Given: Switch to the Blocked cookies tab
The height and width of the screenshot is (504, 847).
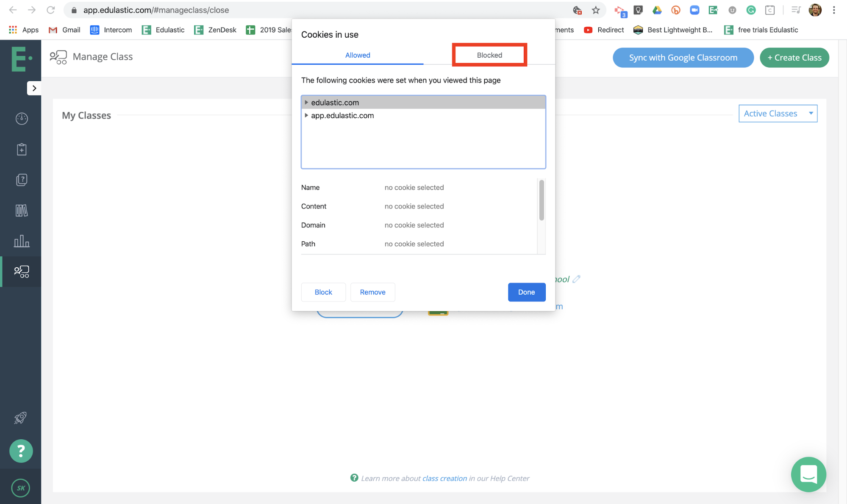Looking at the screenshot, I should point(489,55).
